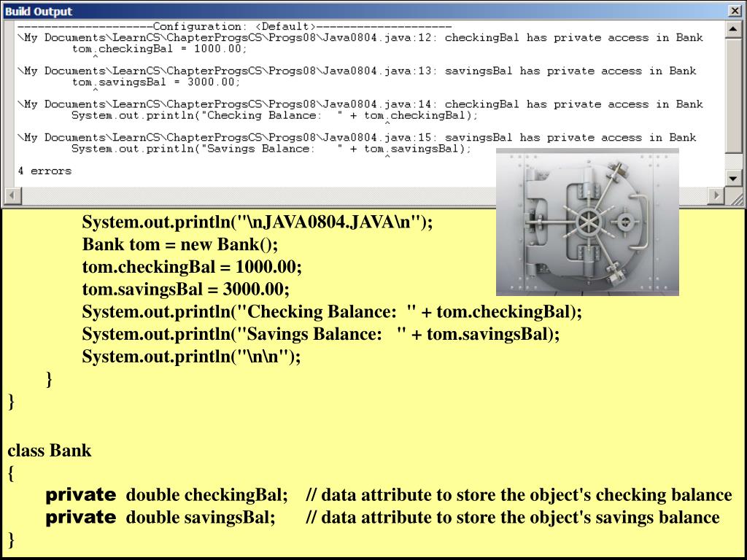
Task: Click bold 'tom.savingsBal = 3000.00;' code line
Action: click(186, 289)
